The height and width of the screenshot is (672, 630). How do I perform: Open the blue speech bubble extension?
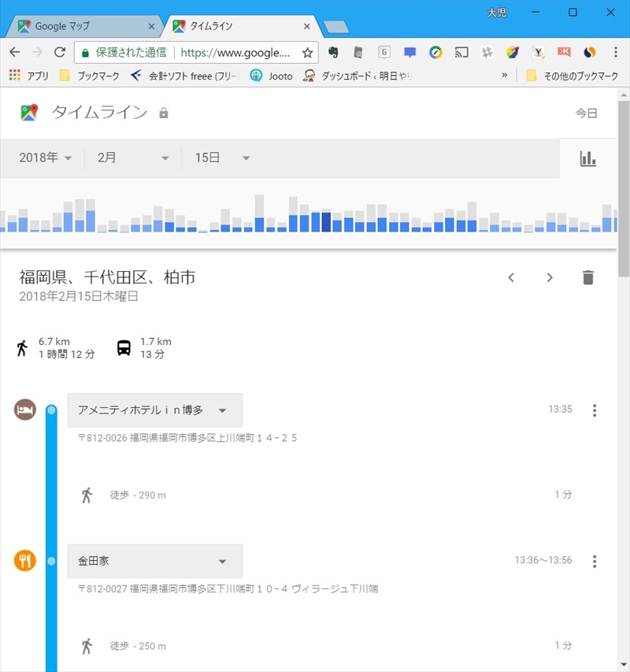point(409,52)
